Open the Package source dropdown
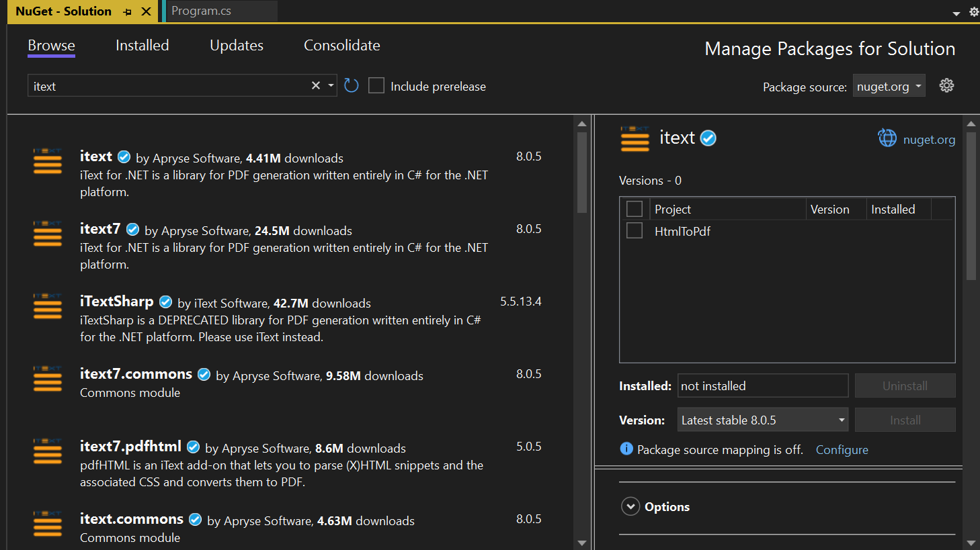The height and width of the screenshot is (550, 980). (x=889, y=86)
